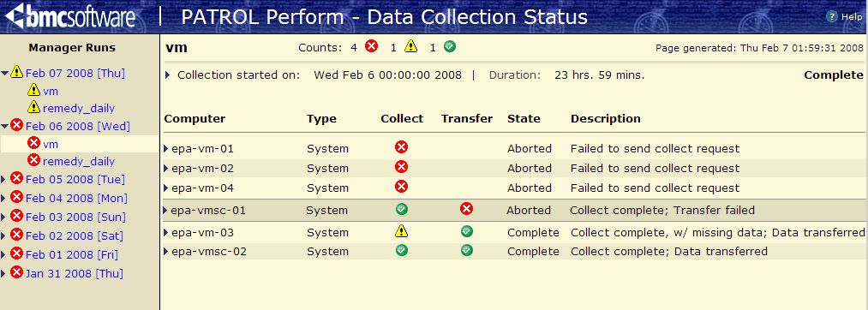Expand the Collection started on details arrow
This screenshot has width=868, height=310.
pos(168,75)
